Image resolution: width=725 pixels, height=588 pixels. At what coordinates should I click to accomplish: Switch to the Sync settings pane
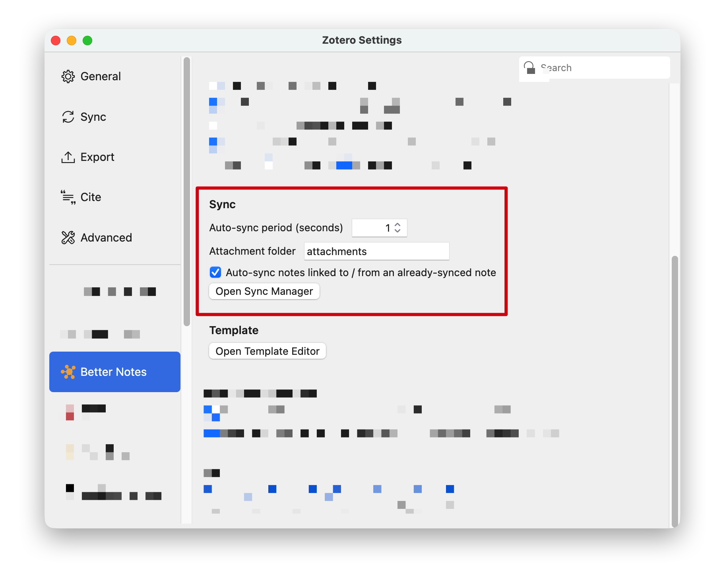(x=114, y=117)
